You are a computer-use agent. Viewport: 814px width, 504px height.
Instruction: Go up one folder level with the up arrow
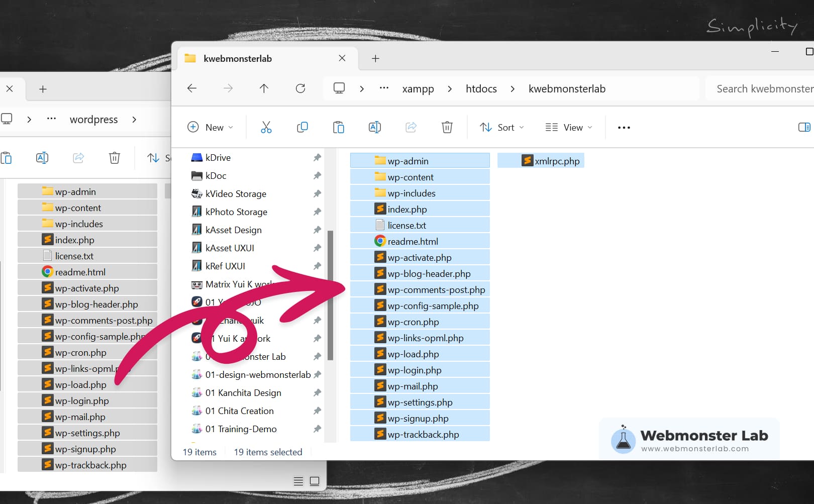264,88
